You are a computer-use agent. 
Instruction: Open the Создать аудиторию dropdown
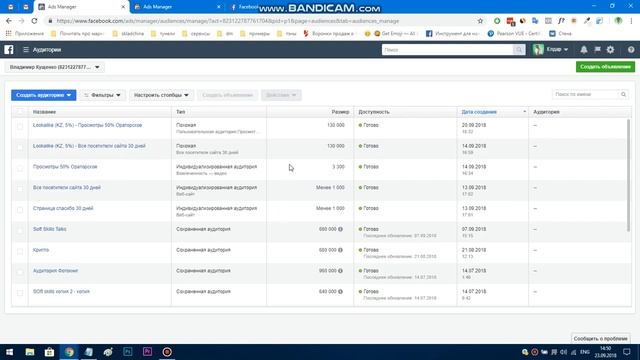coord(44,95)
